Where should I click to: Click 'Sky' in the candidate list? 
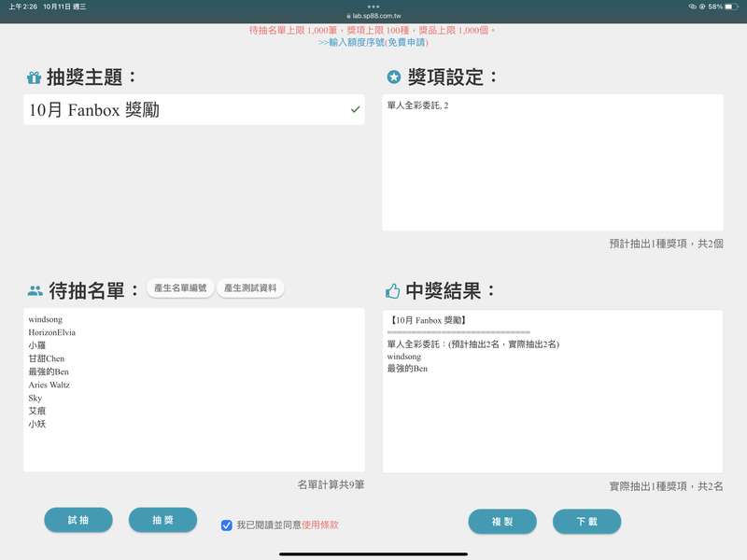(x=35, y=398)
